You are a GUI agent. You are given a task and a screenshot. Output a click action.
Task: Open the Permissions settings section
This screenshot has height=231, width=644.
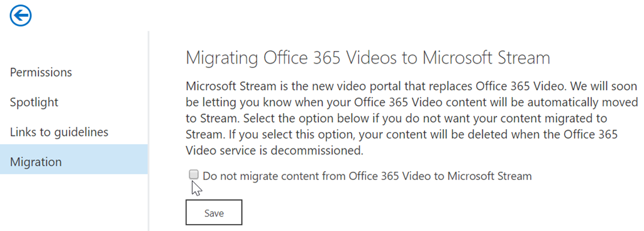pyautogui.click(x=41, y=72)
